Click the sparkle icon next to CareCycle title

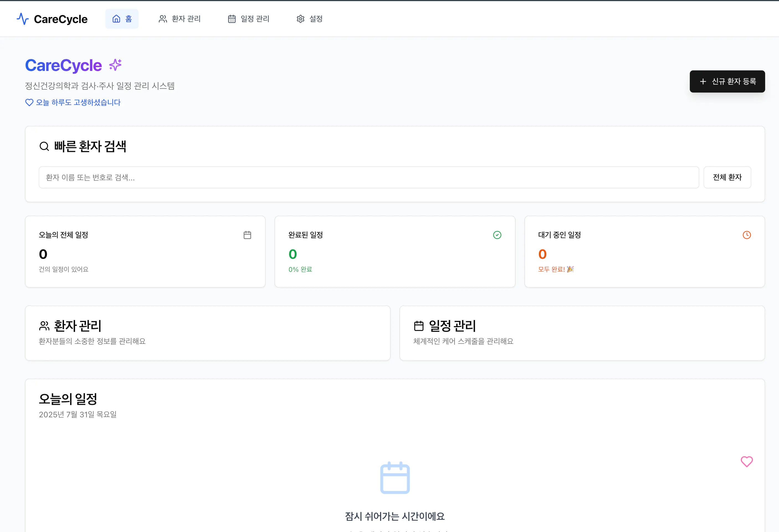point(115,65)
